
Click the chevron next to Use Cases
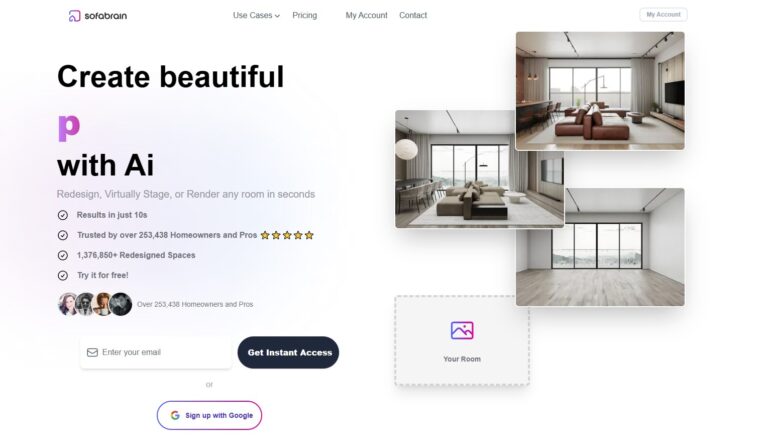pos(277,16)
